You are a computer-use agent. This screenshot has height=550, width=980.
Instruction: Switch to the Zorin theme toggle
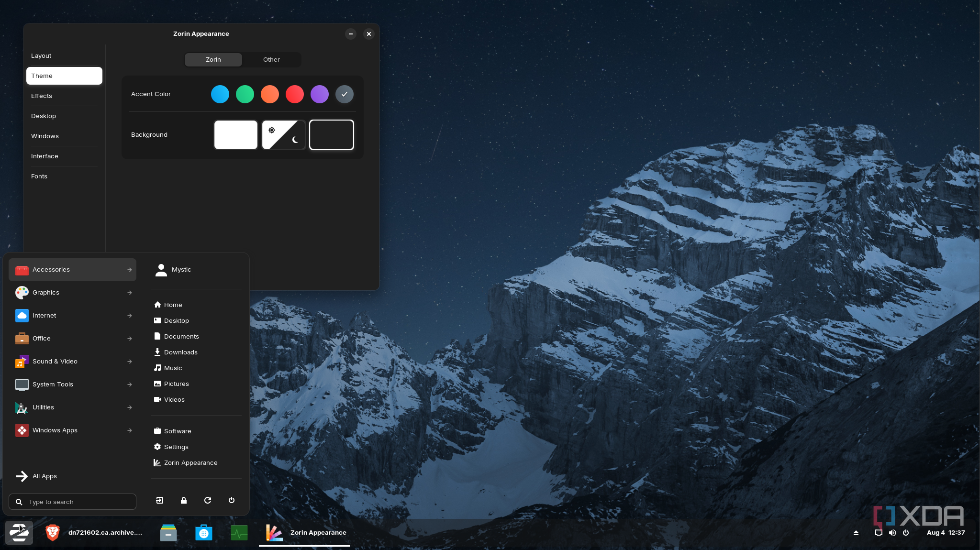(213, 60)
